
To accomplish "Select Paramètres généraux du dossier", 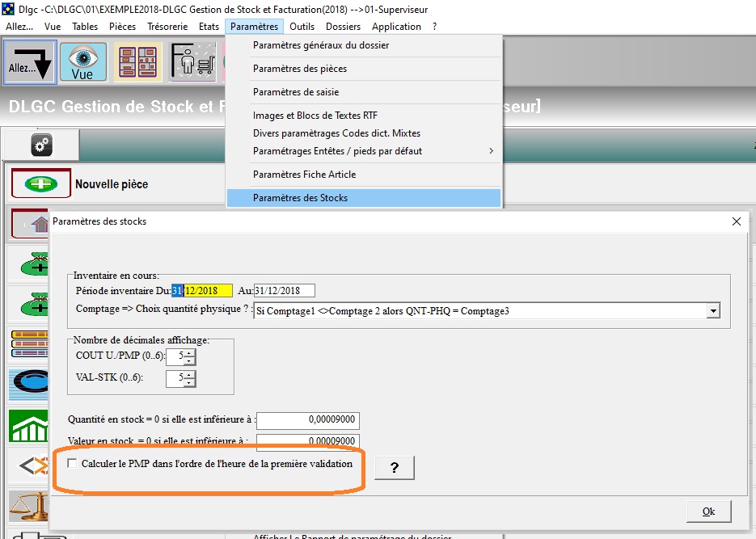I will pyautogui.click(x=320, y=45).
